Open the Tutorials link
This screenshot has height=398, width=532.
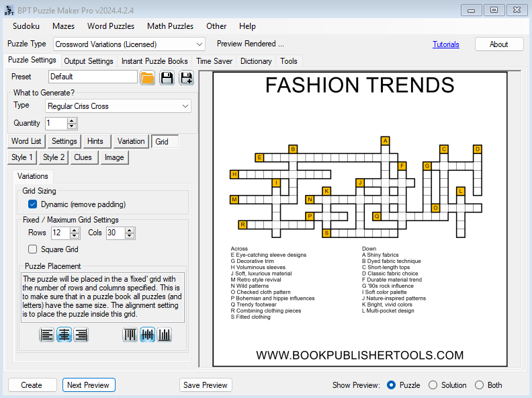pyautogui.click(x=446, y=44)
